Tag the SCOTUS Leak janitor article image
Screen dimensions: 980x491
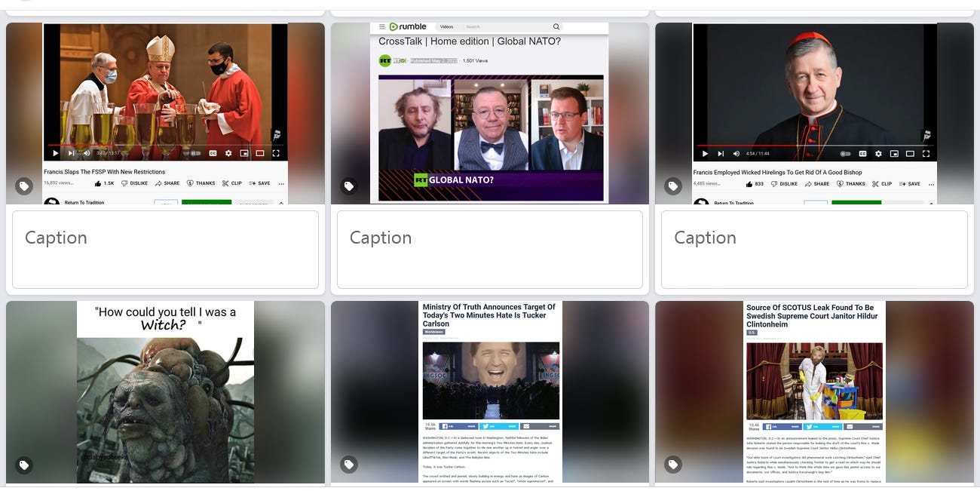point(673,465)
